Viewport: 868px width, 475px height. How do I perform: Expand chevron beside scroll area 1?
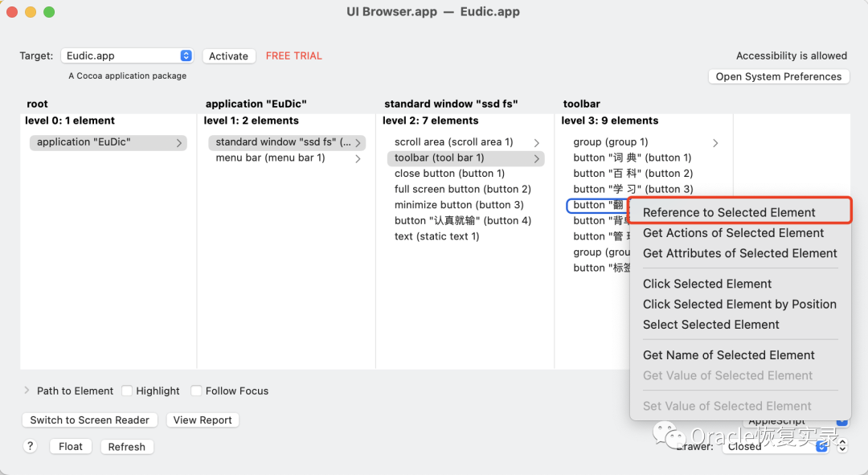(x=536, y=143)
